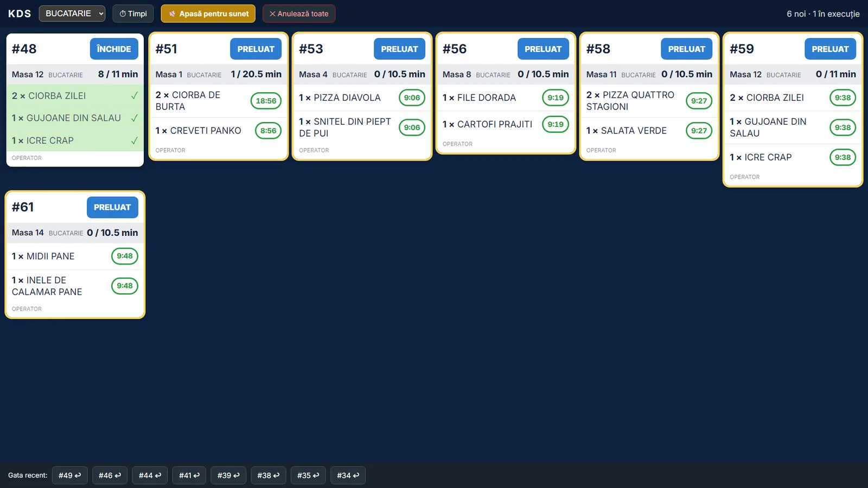This screenshot has height=488, width=868.
Task: Click the 9:27 timer on SALATA VERDE
Action: 699,131
